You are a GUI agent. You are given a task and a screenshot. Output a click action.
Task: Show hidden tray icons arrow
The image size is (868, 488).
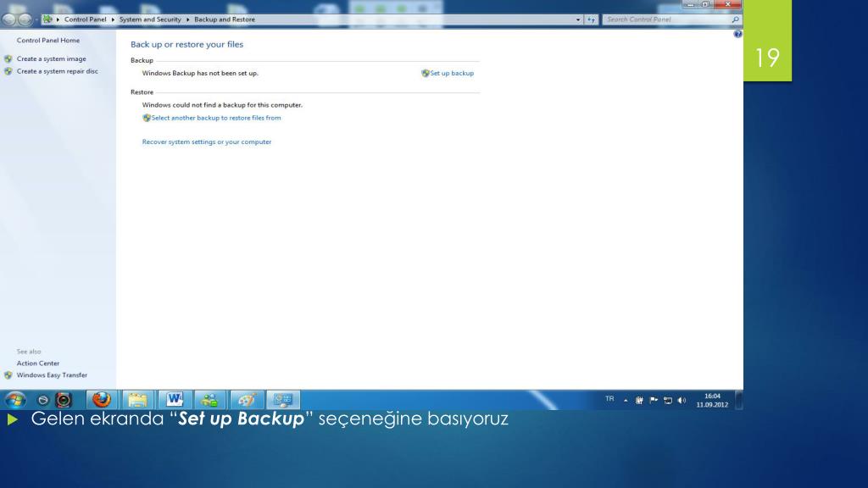626,400
